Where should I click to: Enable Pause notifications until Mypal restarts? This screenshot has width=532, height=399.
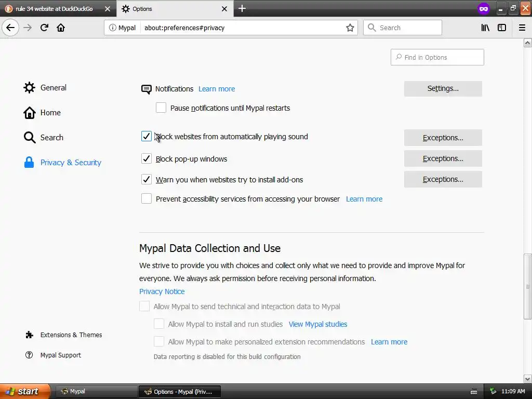[161, 108]
